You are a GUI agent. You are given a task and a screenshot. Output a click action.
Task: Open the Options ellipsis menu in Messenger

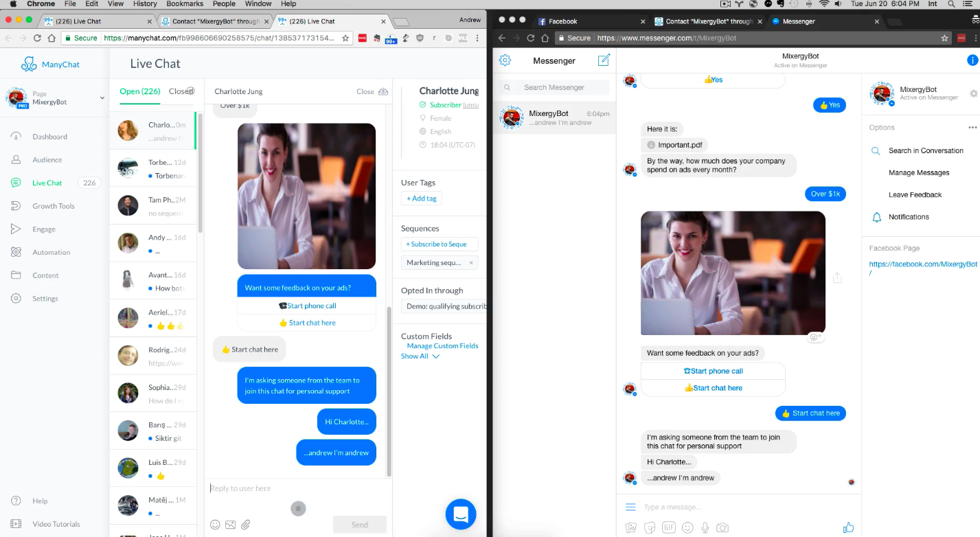coord(972,128)
